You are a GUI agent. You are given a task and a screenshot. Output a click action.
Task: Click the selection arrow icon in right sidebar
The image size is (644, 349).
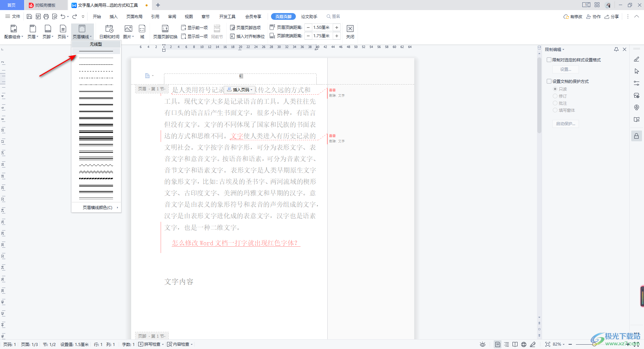pyautogui.click(x=637, y=71)
